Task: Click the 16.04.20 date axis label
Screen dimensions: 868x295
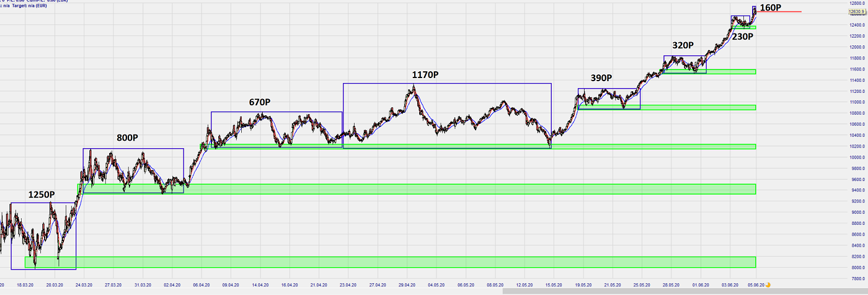Action: pyautogui.click(x=289, y=285)
